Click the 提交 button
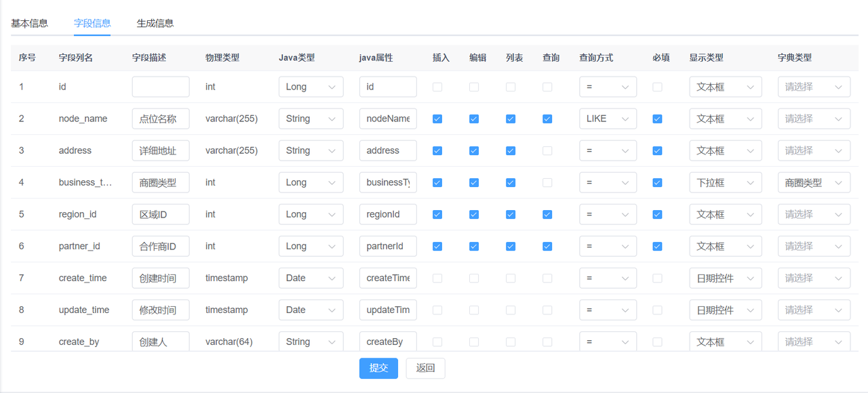Image resolution: width=868 pixels, height=393 pixels. point(378,368)
